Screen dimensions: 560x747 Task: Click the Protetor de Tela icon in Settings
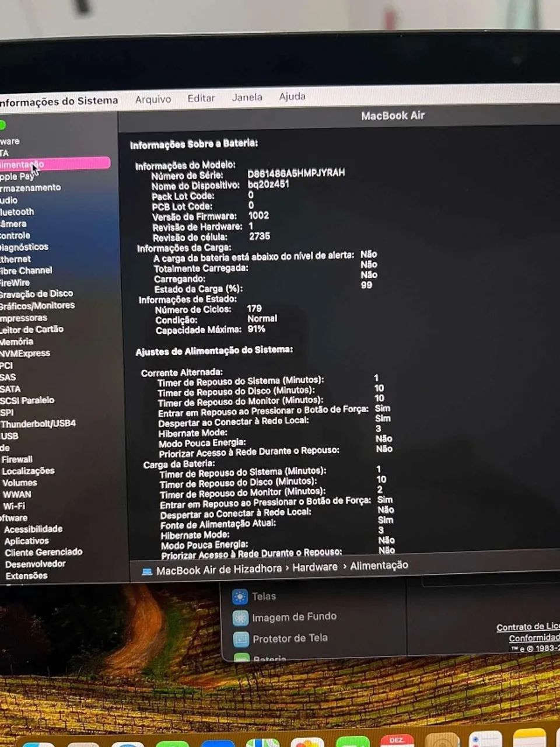[241, 640]
